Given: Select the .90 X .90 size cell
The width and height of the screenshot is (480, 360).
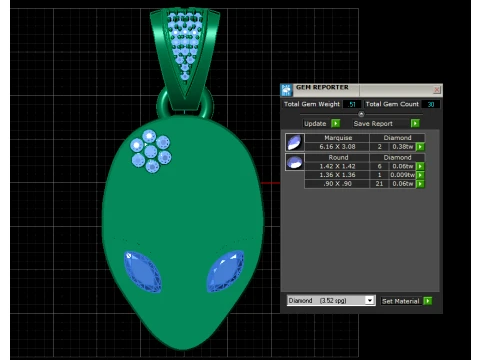Looking at the screenshot, I should [337, 184].
